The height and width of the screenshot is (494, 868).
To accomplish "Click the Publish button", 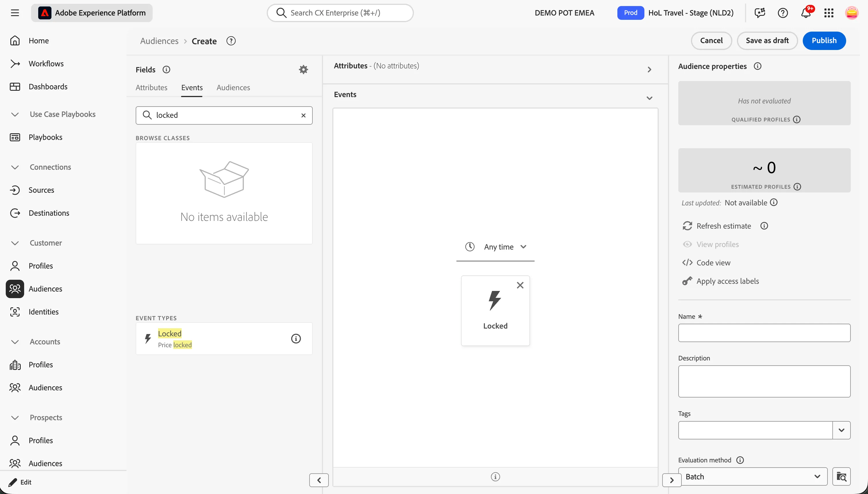I will (824, 41).
